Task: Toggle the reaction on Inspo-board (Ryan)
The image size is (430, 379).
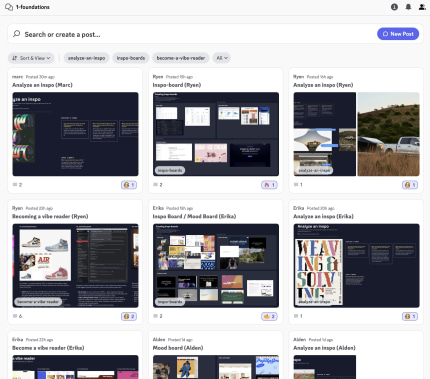Action: 269,185
